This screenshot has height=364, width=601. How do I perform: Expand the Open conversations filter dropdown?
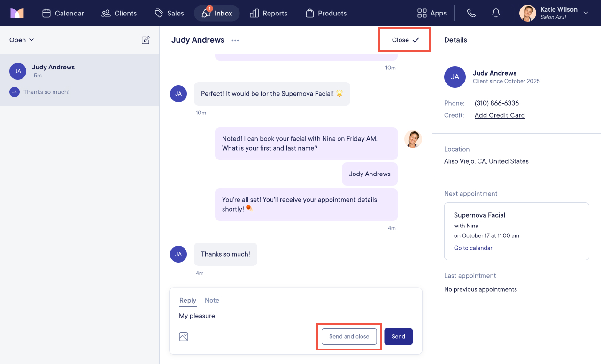pos(22,40)
